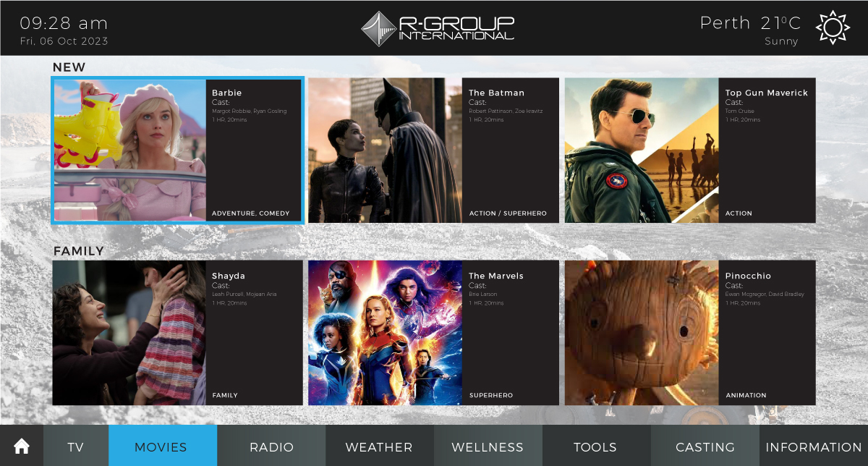Open the Shayda movie tile
Screen dimensions: 868x466
click(x=178, y=332)
